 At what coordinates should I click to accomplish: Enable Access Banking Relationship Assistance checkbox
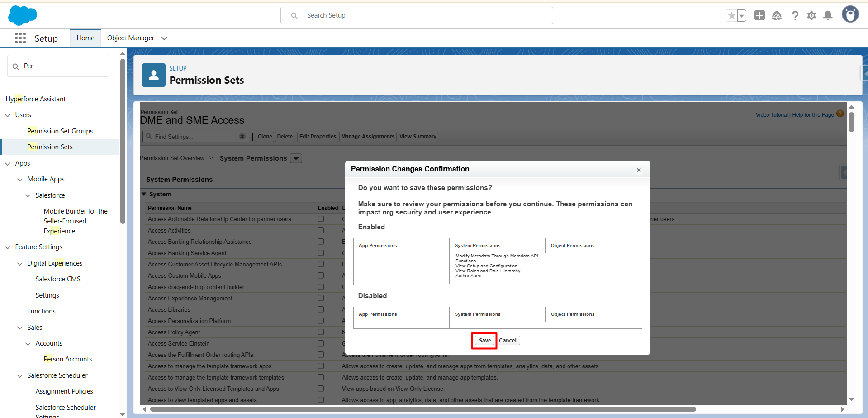point(321,242)
